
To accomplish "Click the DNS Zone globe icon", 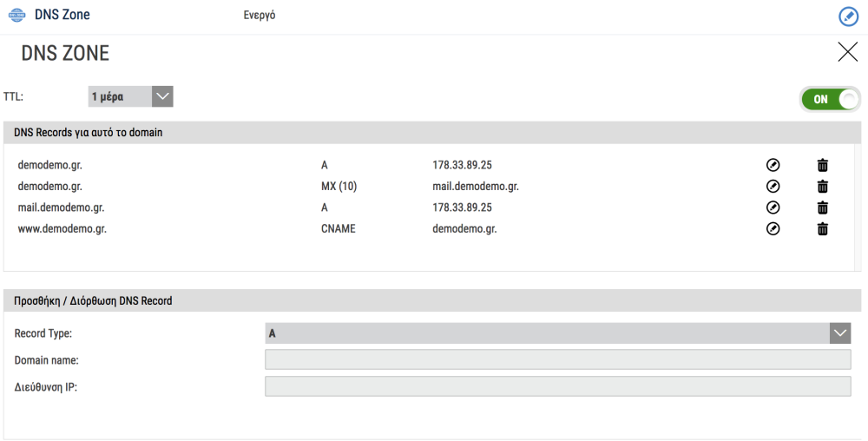I will tap(17, 15).
